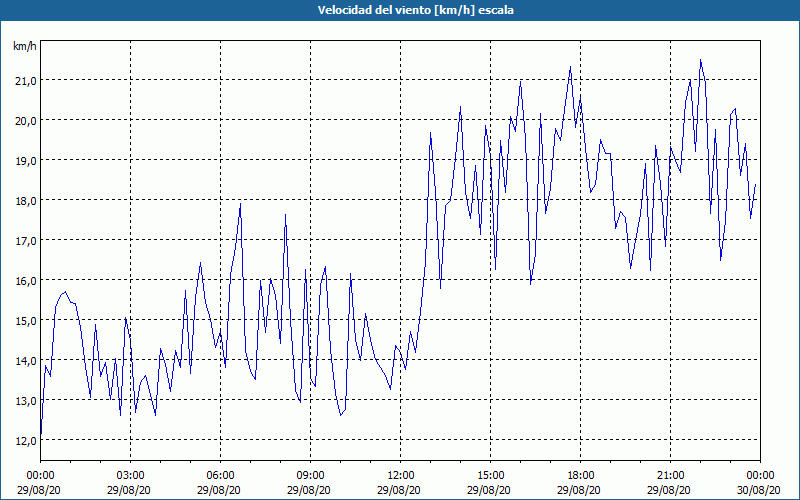
Task: Click the 09:00 time label
Action: [x=310, y=476]
